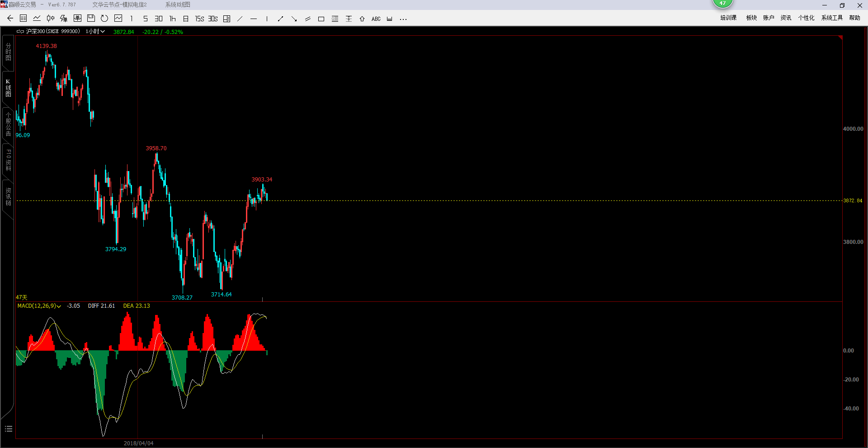Select the vertical line drawing tool
The width and height of the screenshot is (868, 448).
pyautogui.click(x=267, y=19)
